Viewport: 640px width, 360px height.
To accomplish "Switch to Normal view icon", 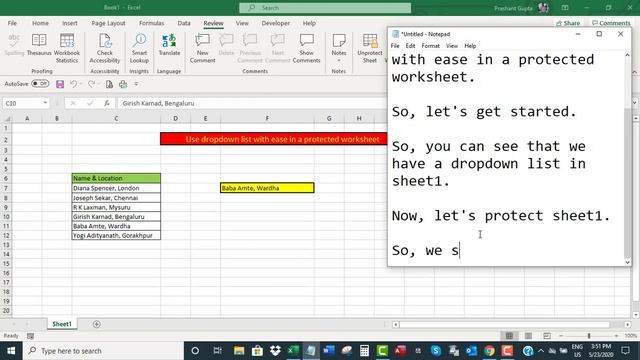I will (x=509, y=336).
